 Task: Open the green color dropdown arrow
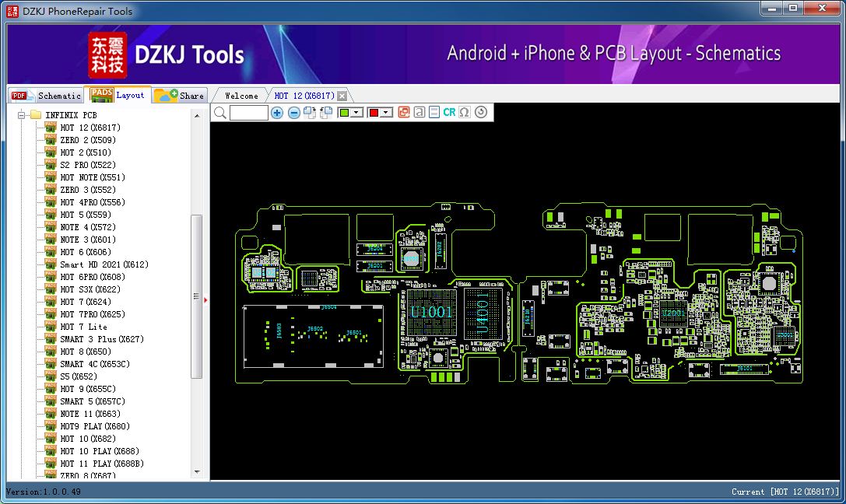tap(356, 112)
